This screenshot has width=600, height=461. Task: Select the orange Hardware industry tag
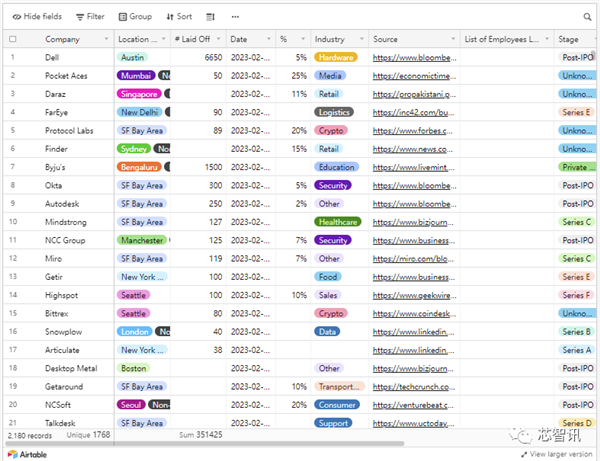click(335, 58)
